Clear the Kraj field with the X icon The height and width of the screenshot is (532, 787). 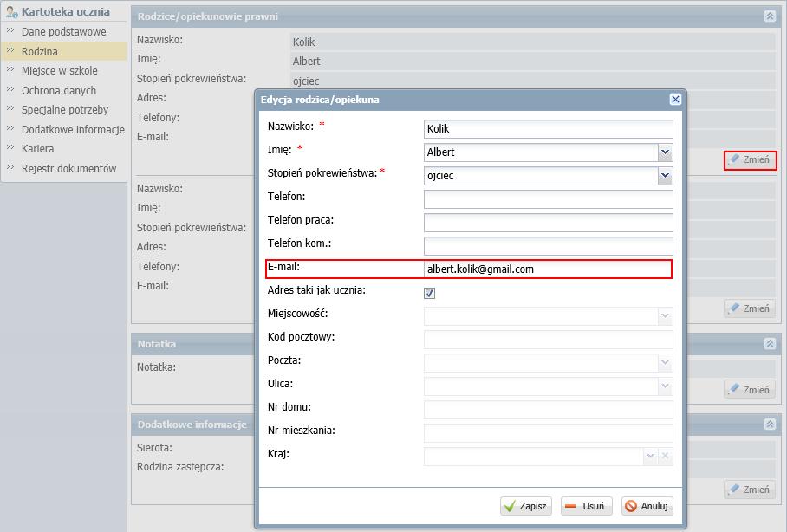665,457
